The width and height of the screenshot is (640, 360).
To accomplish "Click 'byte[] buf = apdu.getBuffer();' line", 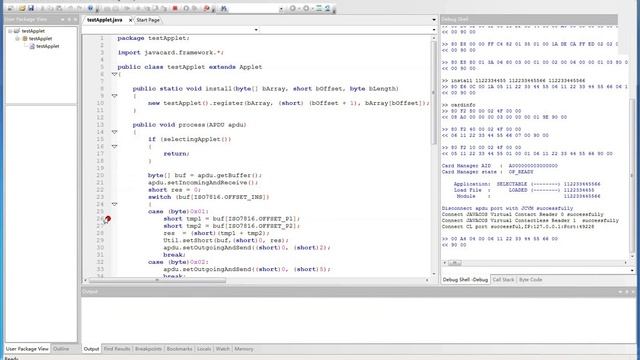I will point(205,176).
